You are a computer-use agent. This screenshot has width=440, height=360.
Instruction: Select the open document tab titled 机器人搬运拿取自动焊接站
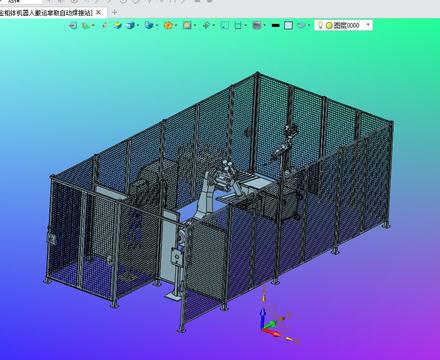pos(47,13)
